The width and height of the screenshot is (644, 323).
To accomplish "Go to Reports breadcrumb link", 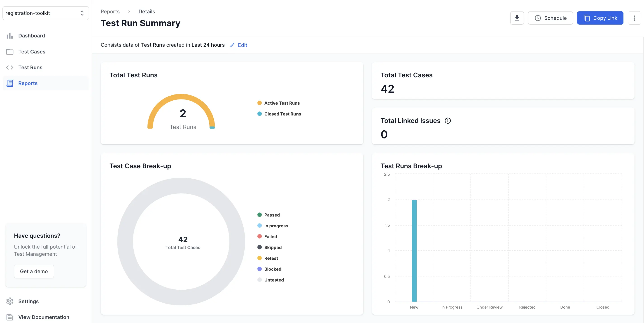I will pyautogui.click(x=110, y=12).
